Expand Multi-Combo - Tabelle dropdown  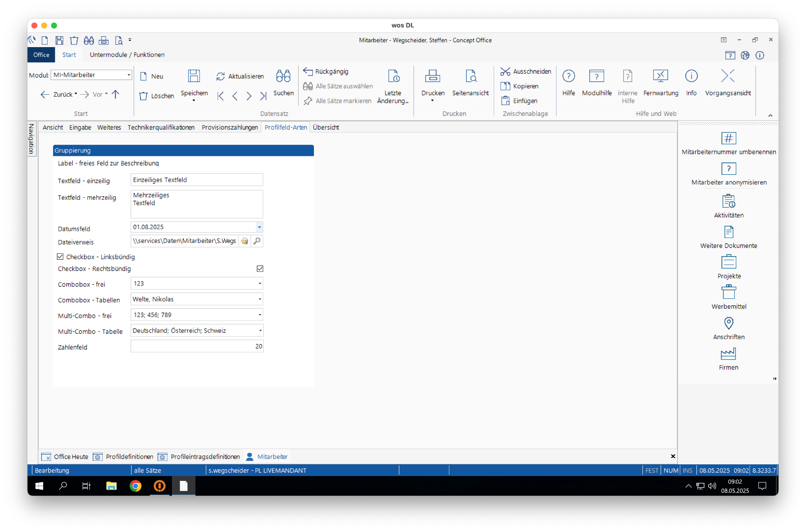tap(260, 331)
